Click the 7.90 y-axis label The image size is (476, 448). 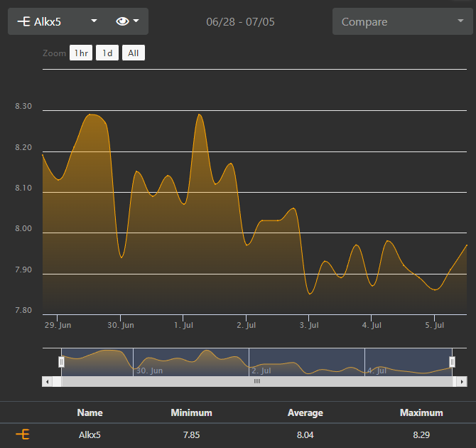coord(23,270)
